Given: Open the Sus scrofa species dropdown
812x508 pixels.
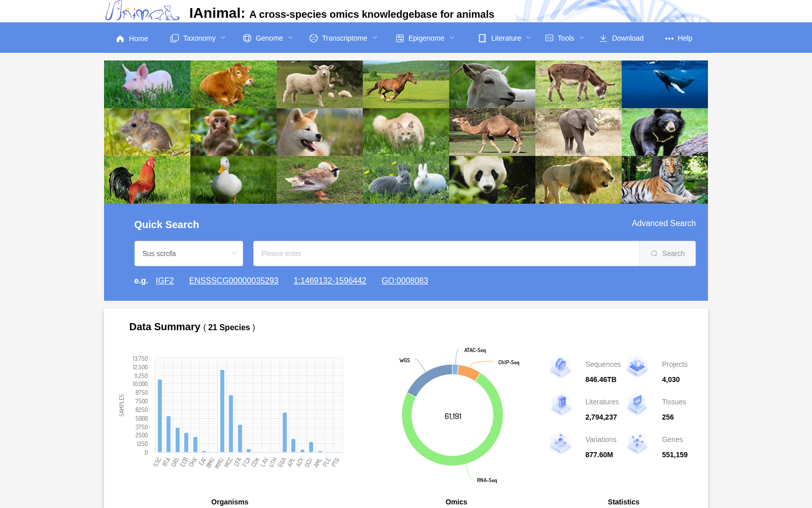Looking at the screenshot, I should point(189,253).
